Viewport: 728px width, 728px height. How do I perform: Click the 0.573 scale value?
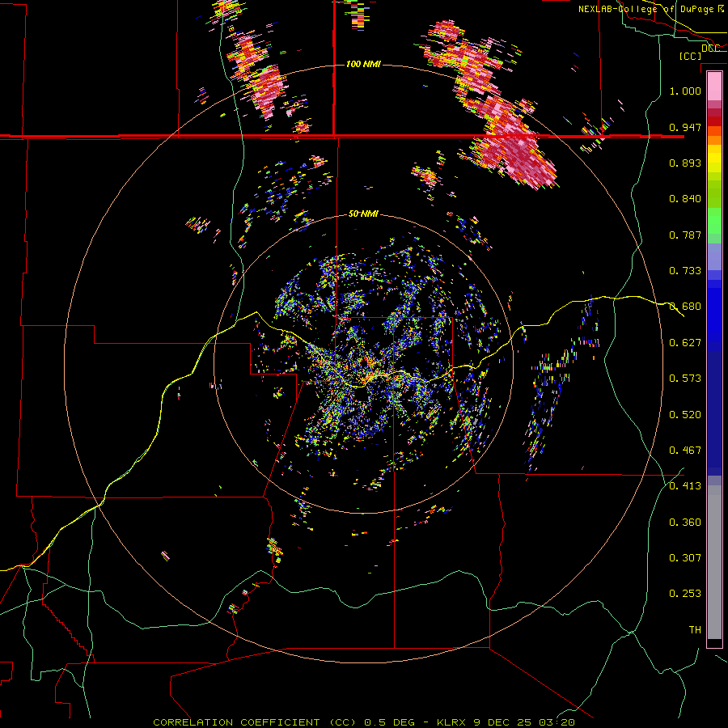click(685, 379)
